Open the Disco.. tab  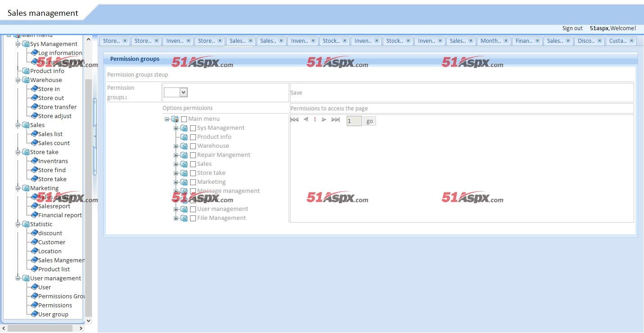point(586,41)
